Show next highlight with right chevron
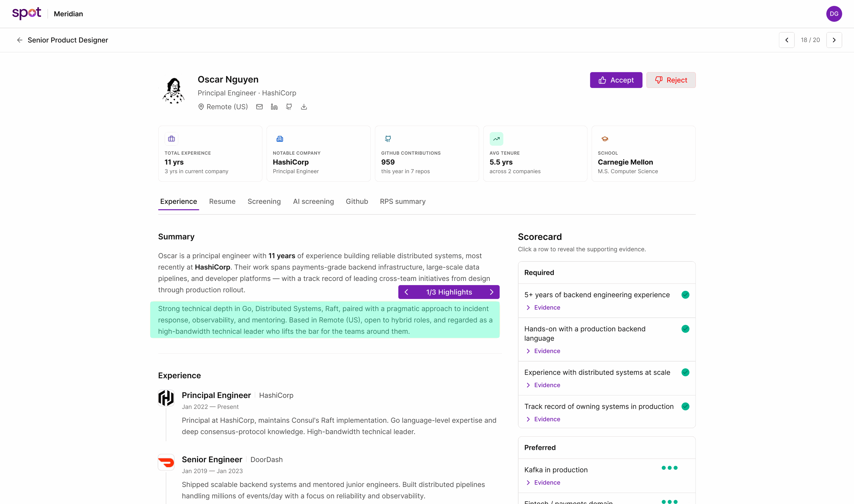Viewport: 854px width, 504px height. (x=492, y=292)
